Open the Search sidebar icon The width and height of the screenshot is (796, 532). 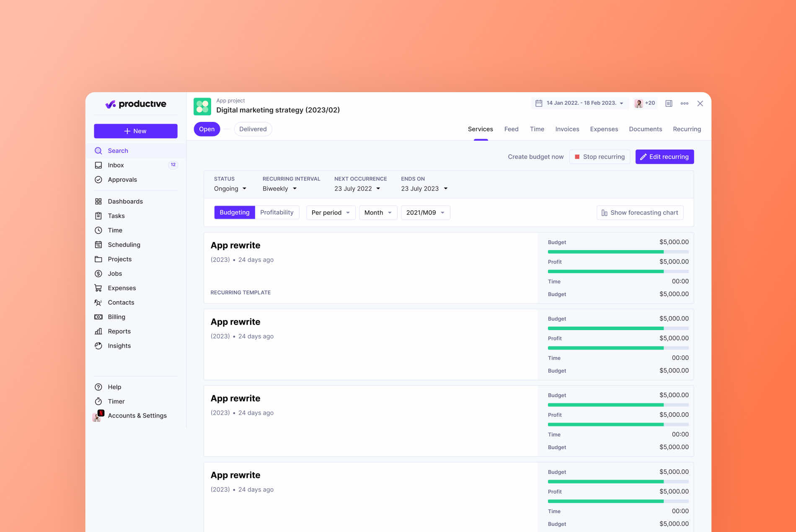pyautogui.click(x=98, y=151)
